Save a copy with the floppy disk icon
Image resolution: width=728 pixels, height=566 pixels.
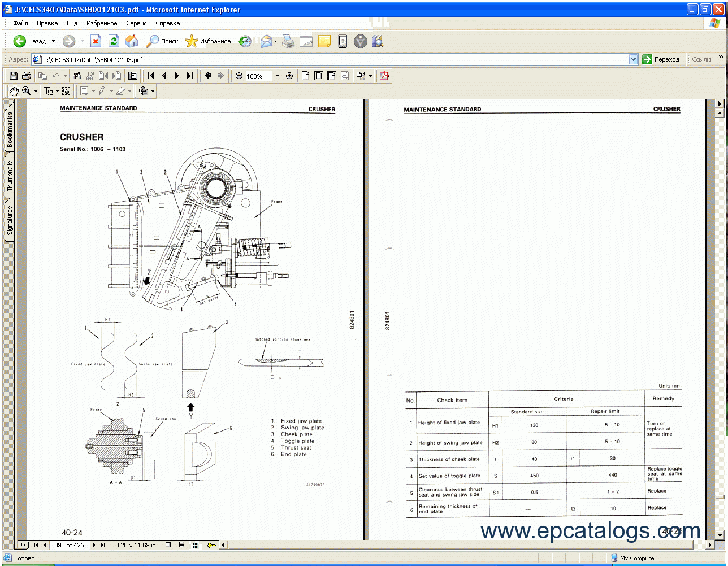click(14, 76)
